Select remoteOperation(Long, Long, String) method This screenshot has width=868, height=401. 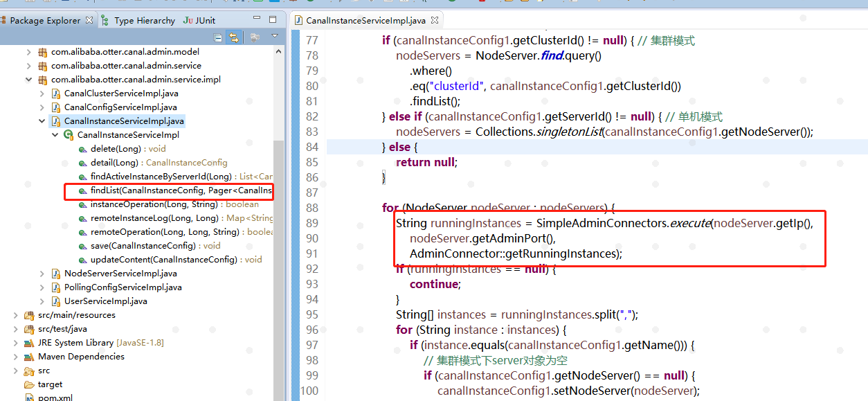181,232
